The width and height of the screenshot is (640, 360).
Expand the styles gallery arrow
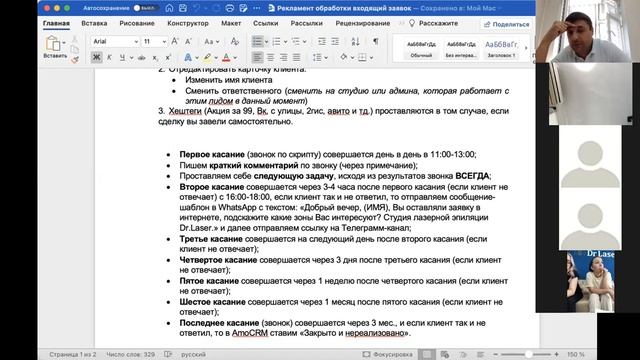pyautogui.click(x=526, y=48)
